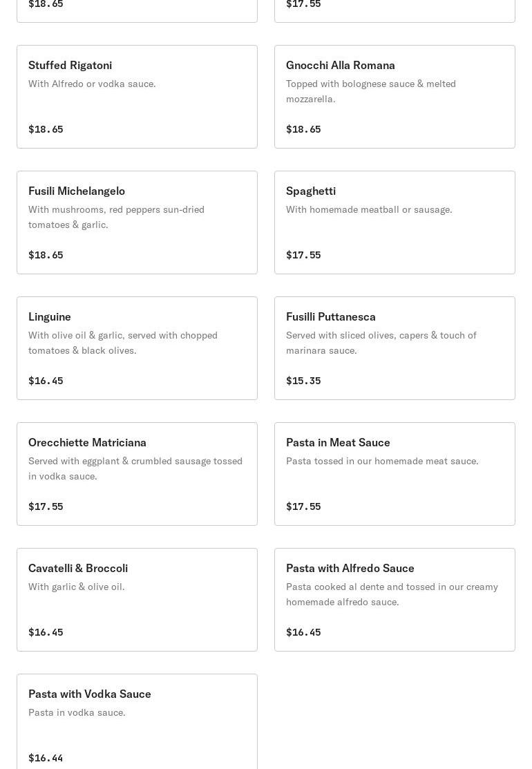This screenshot has width=532, height=769.
Task: Select Pasta with Alfredo Sauce
Action: click(x=395, y=599)
